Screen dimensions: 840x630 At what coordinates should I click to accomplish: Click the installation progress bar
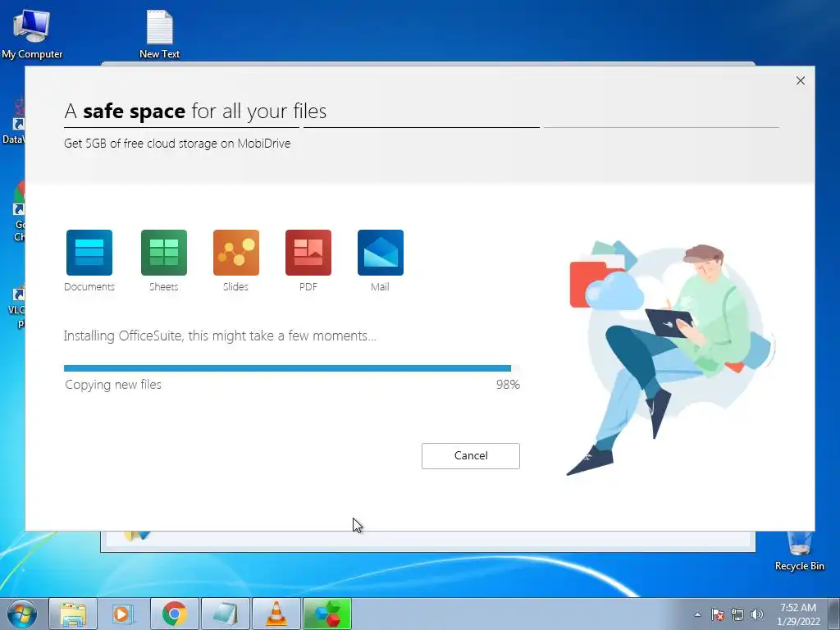point(291,368)
